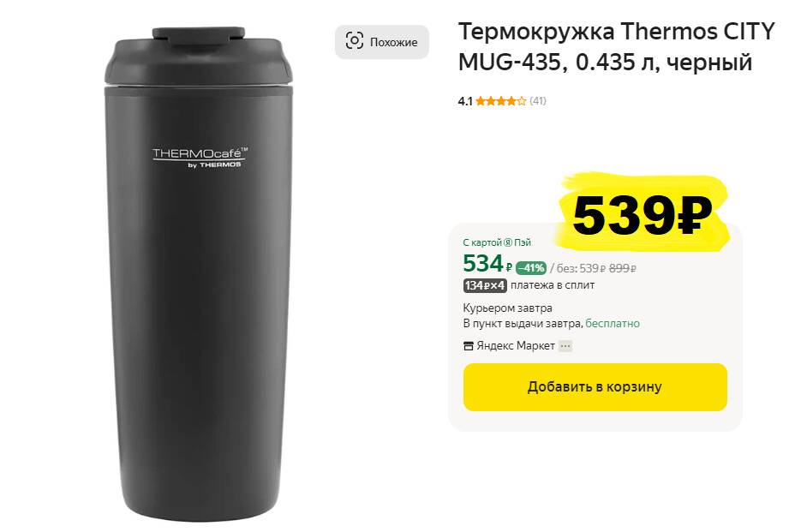Click the yellow highlighted 539₽ price
The width and height of the screenshot is (789, 532).
(642, 214)
